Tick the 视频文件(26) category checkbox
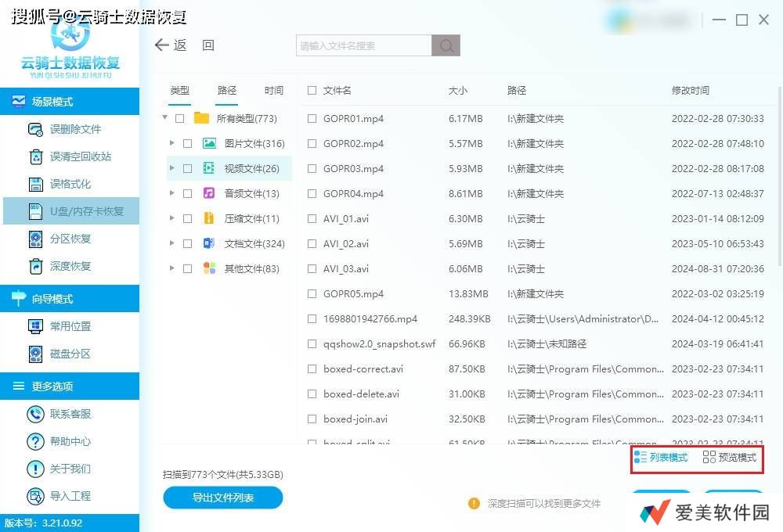783x532 pixels. click(187, 168)
